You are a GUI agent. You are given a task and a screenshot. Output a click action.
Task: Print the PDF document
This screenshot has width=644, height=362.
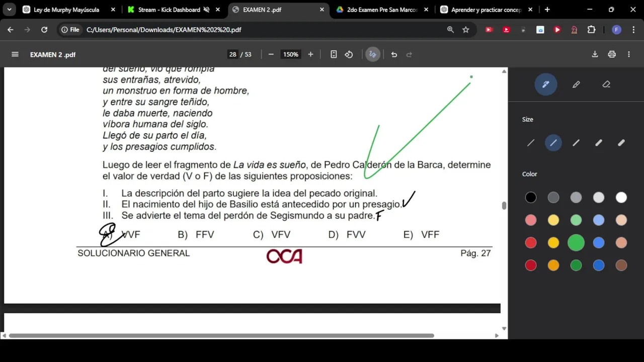tap(612, 54)
